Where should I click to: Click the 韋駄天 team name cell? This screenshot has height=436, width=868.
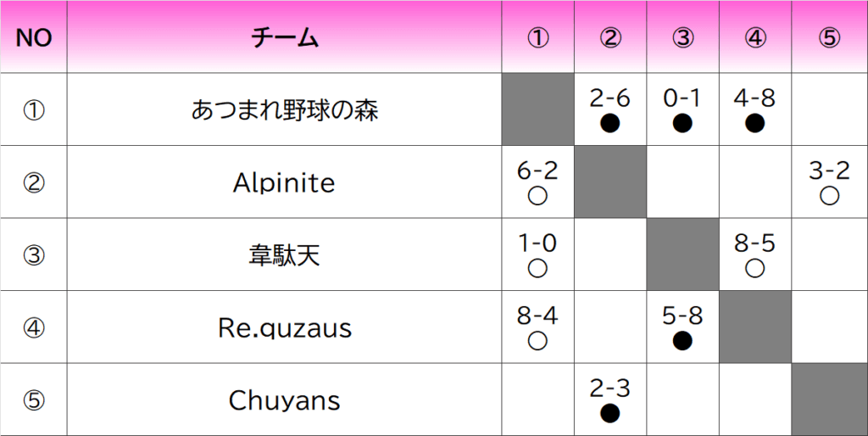point(284,254)
